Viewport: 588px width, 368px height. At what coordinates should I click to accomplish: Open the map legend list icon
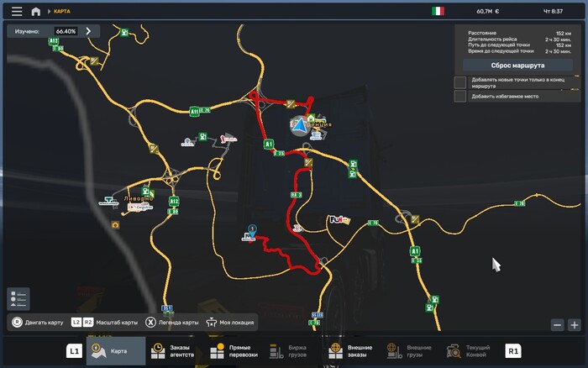click(18, 298)
